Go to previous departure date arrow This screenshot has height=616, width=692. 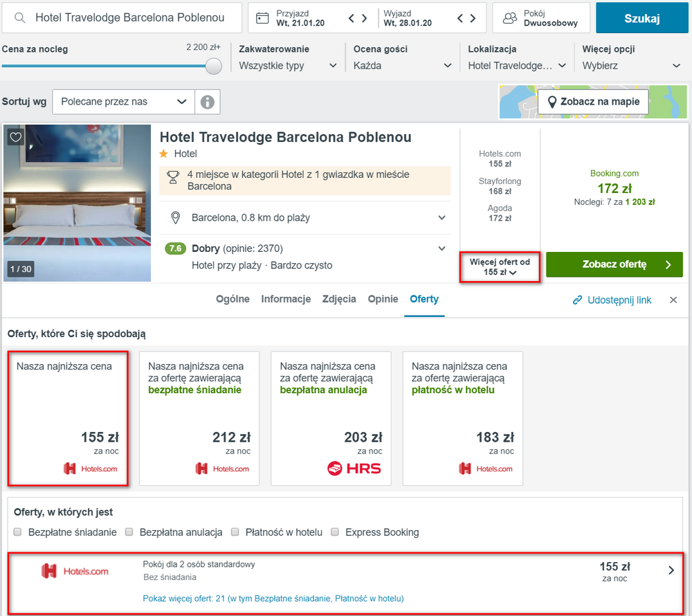pos(460,18)
